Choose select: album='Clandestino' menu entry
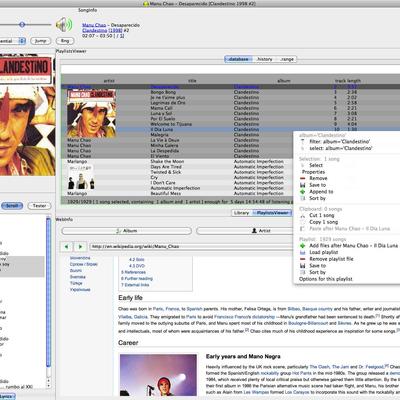The height and width of the screenshot is (400, 400). click(341, 148)
